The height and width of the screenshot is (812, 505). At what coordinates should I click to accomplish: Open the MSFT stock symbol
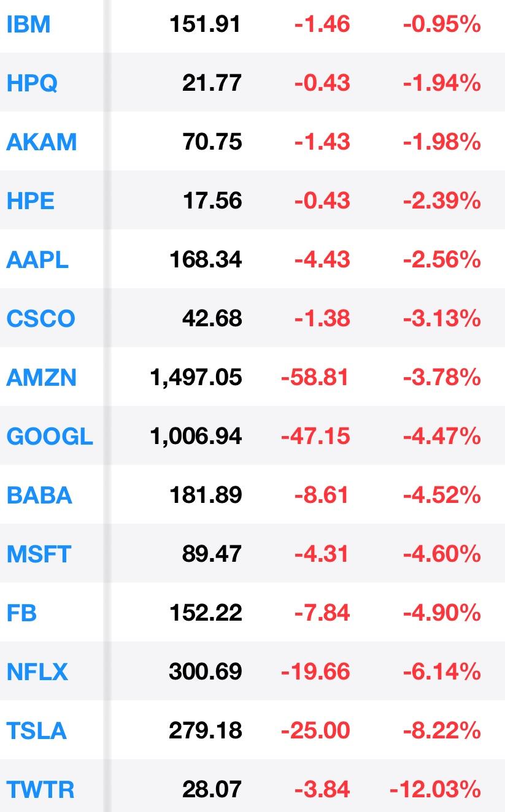pos(39,554)
